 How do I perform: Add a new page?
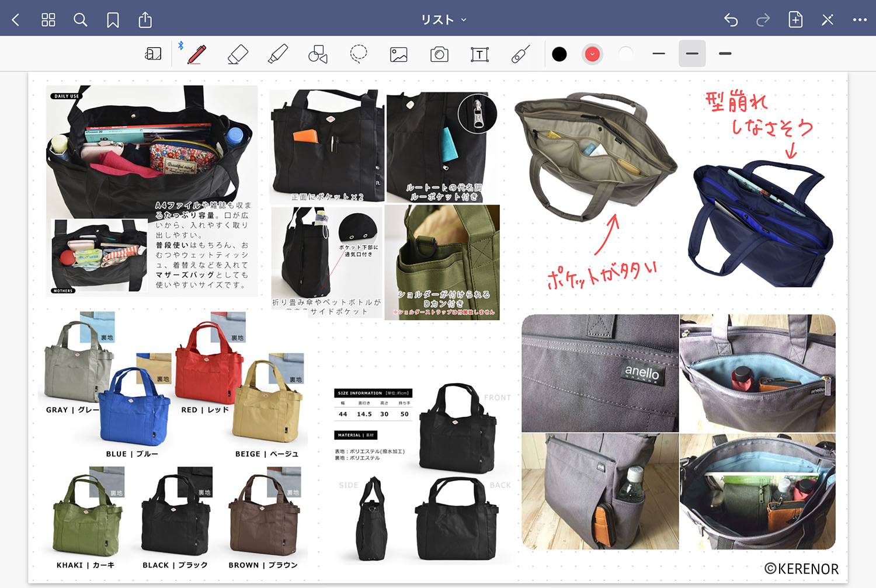(795, 20)
